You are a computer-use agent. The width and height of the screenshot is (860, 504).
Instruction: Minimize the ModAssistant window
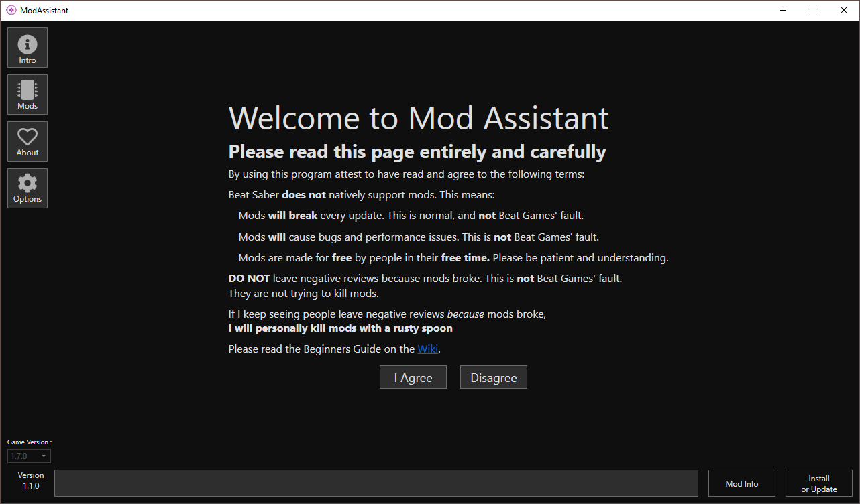coord(782,10)
